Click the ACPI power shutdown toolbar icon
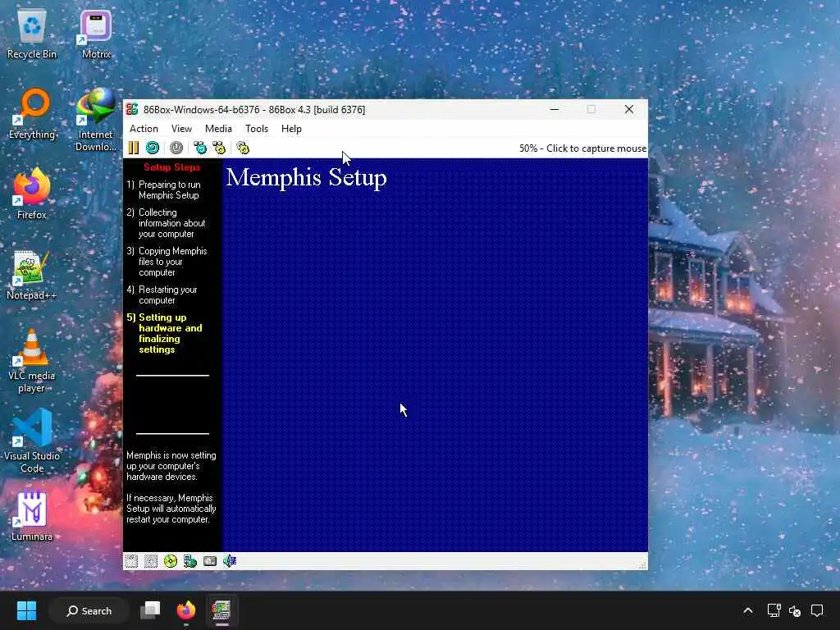840x630 pixels. click(x=176, y=148)
